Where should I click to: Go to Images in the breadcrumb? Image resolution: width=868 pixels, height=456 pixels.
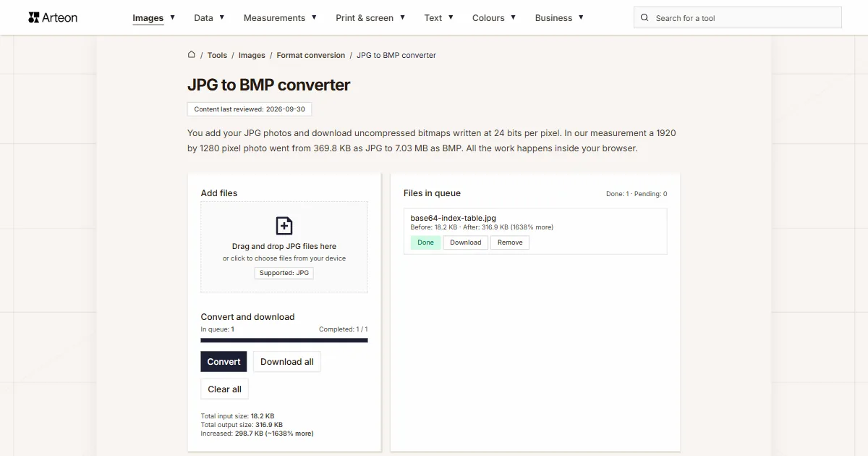tap(252, 55)
